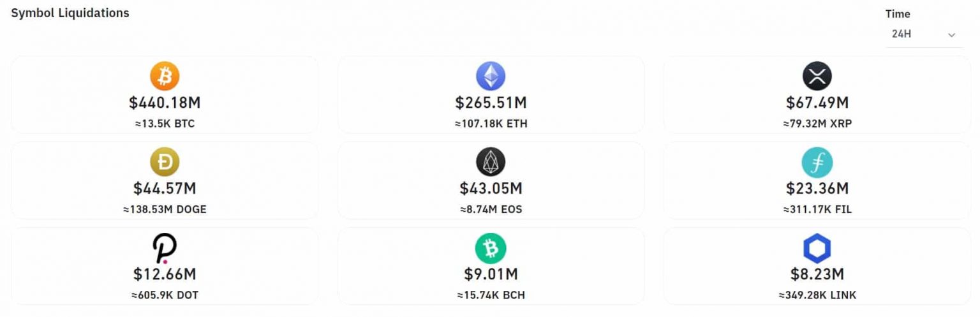Click the $8.23M LINK liquidation value
Image resolution: width=980 pixels, height=317 pixels.
coord(817,274)
